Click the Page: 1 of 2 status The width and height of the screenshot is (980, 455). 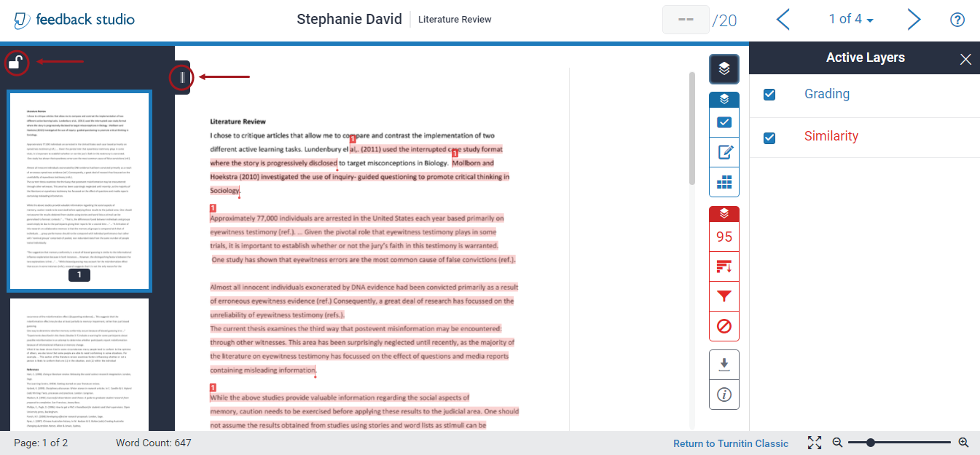pyautogui.click(x=41, y=443)
